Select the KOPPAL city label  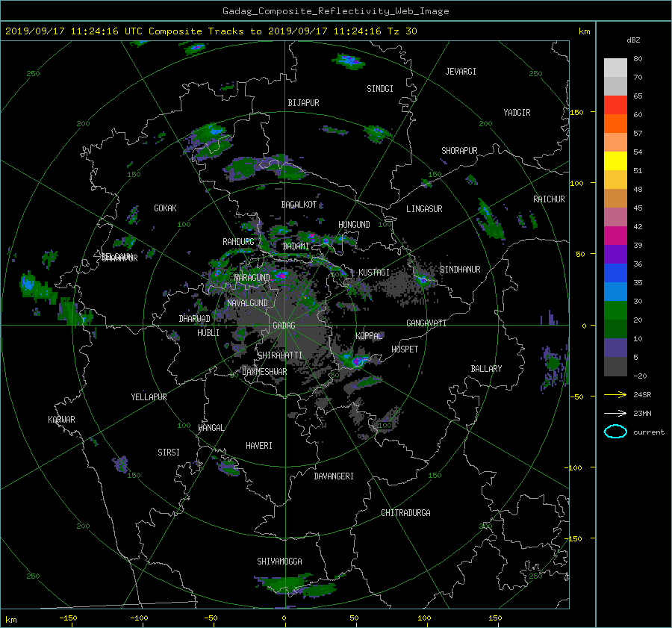[x=369, y=335]
